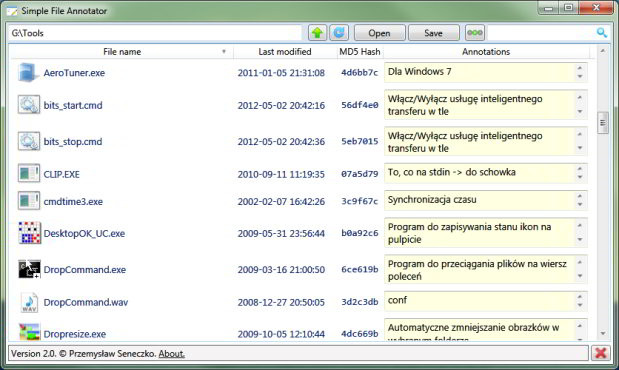Click the MD5 Hash column header
Image resolution: width=619 pixels, height=370 pixels.
coord(360,52)
